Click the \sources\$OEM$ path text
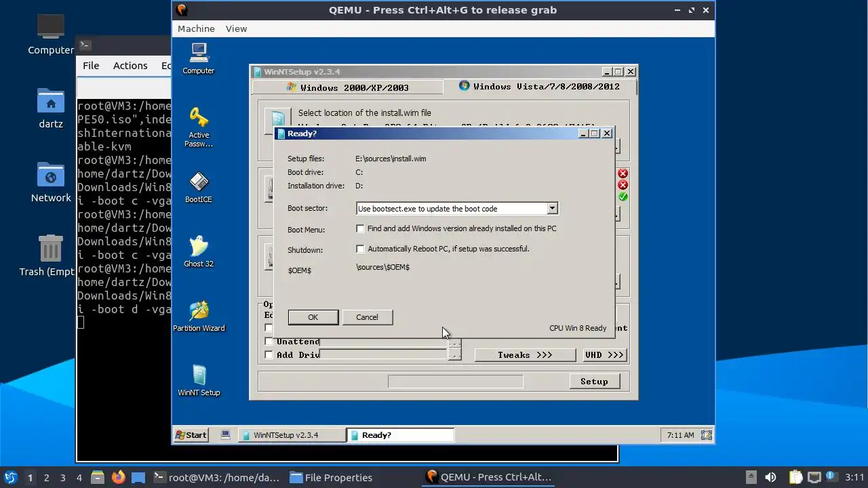This screenshot has height=488, width=868. [382, 267]
